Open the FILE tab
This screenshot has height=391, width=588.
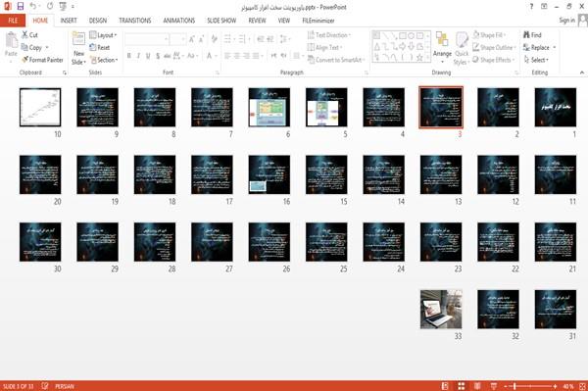[x=13, y=21]
